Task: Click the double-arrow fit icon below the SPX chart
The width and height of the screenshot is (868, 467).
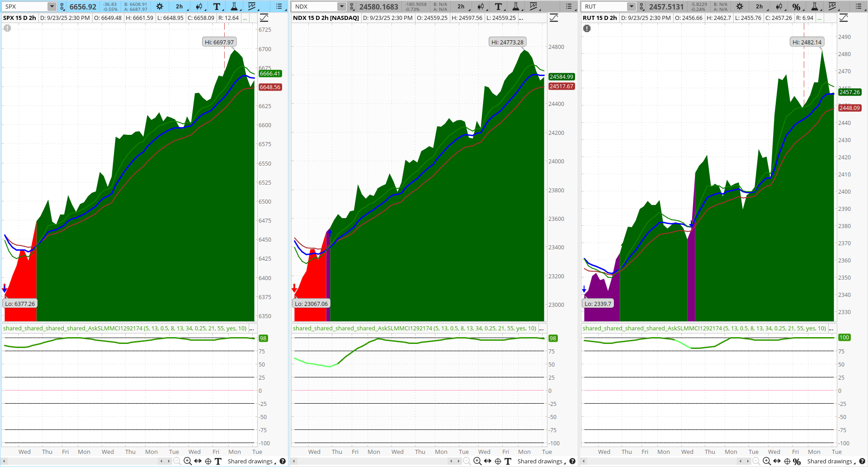Action: pyautogui.click(x=198, y=461)
